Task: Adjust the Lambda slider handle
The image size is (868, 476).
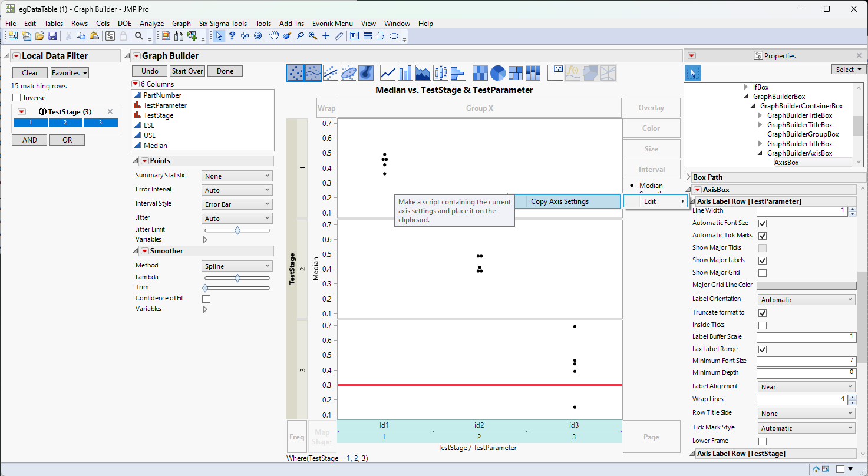Action: point(237,277)
